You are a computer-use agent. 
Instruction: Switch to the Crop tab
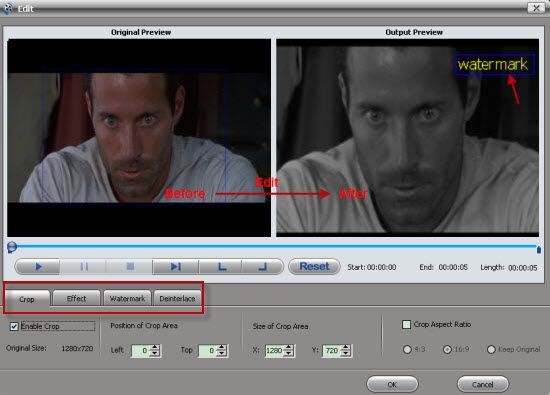pos(27,299)
